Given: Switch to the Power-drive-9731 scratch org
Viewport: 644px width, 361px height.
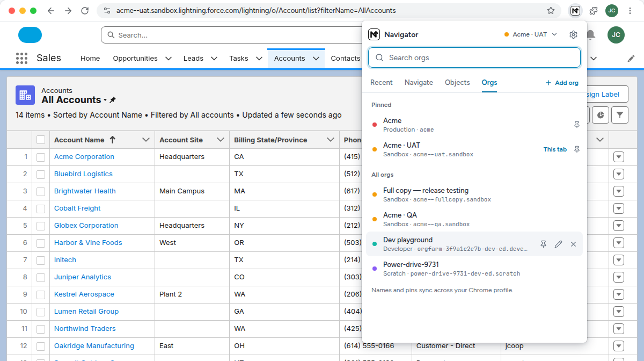Looking at the screenshot, I should coord(474,269).
